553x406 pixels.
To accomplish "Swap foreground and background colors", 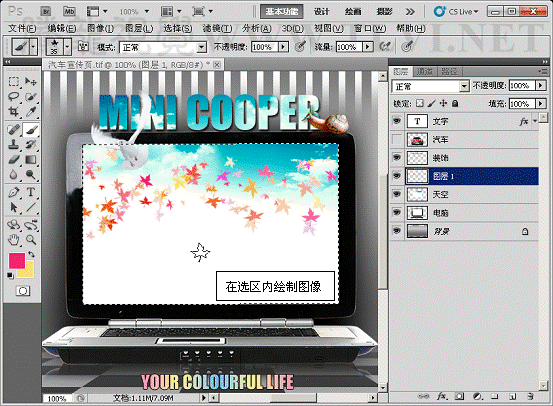I will [x=31, y=254].
